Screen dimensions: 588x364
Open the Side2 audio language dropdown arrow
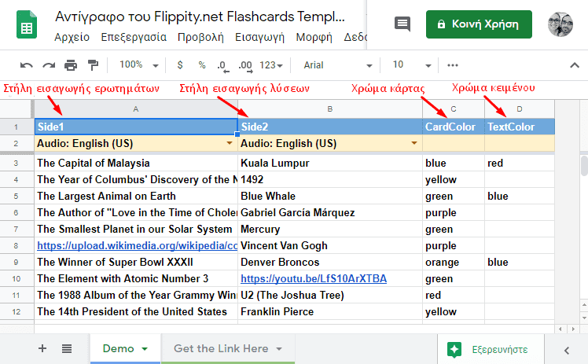point(414,143)
